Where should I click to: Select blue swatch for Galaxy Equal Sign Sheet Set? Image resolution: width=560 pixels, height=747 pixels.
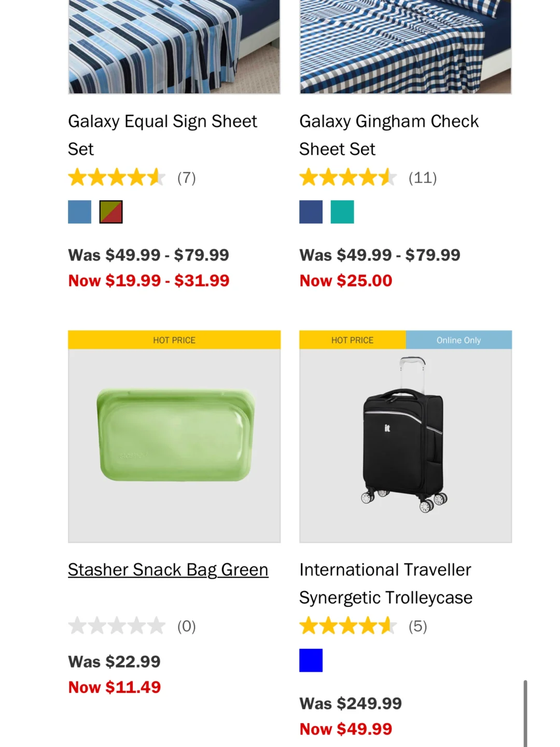pyautogui.click(x=79, y=212)
